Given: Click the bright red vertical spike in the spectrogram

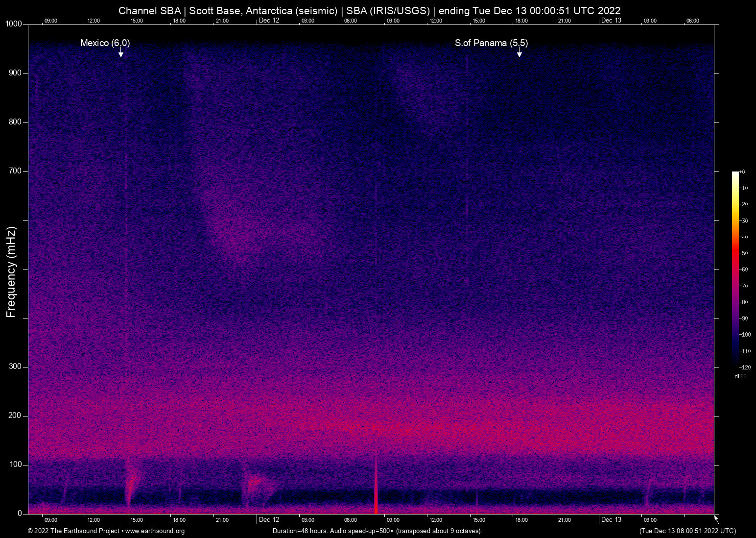Looking at the screenshot, I should click(376, 495).
